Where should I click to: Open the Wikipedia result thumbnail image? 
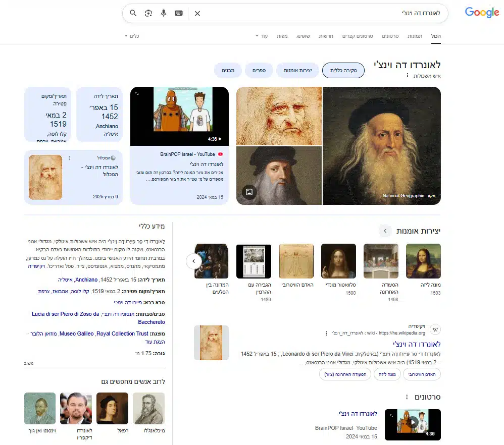[211, 343]
